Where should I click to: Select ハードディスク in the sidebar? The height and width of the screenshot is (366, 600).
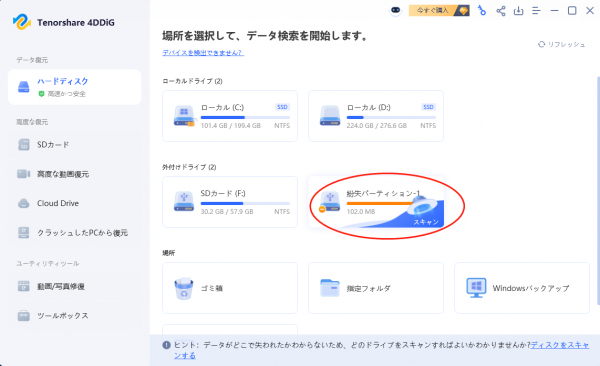coord(75,87)
